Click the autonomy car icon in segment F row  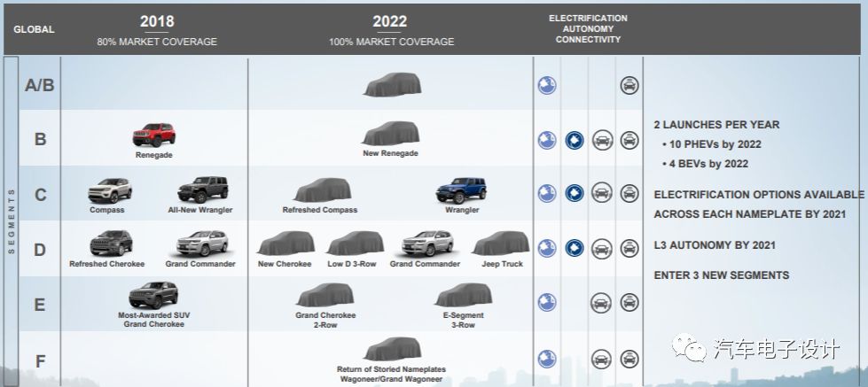601,359
